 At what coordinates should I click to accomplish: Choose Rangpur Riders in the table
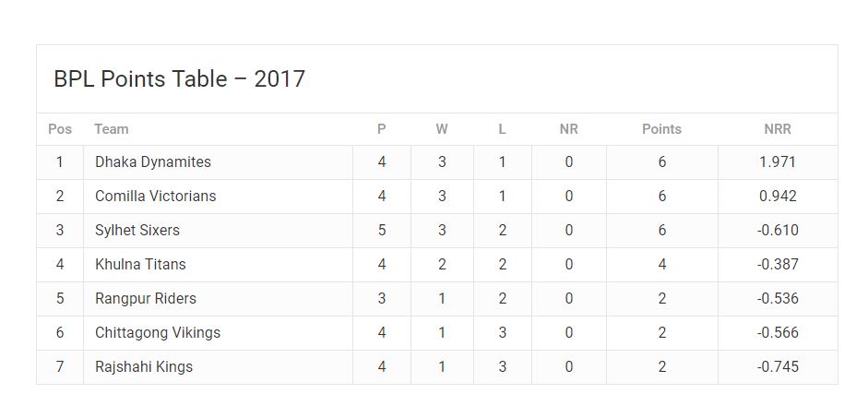click(x=146, y=298)
